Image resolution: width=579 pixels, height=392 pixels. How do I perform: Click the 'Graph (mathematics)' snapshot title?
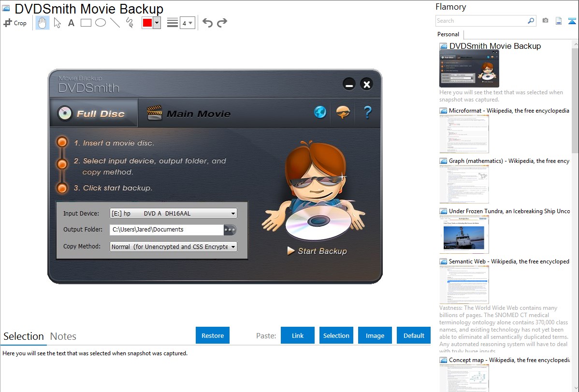tap(509, 161)
